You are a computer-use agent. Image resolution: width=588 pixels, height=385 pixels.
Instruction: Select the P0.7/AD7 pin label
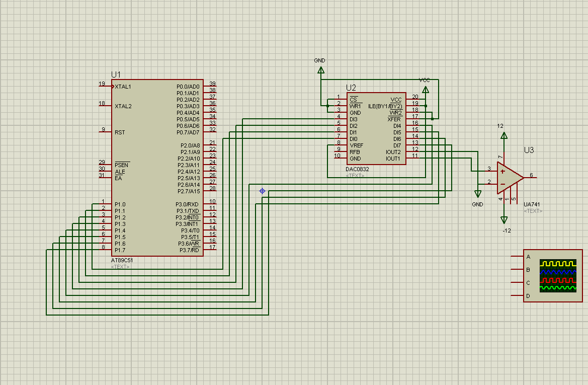[x=188, y=132]
